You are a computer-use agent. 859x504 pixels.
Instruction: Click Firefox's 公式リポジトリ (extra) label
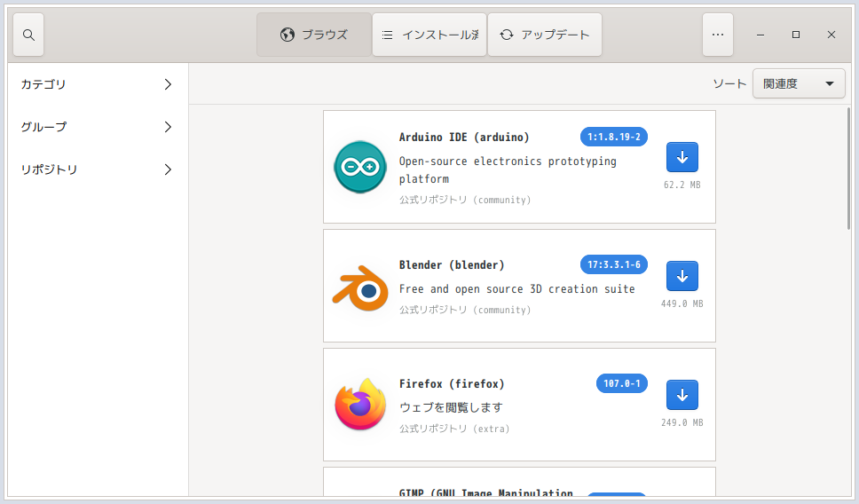coord(454,429)
